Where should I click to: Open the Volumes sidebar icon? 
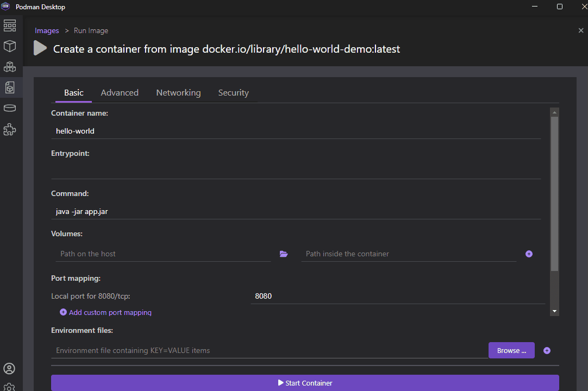(10, 108)
